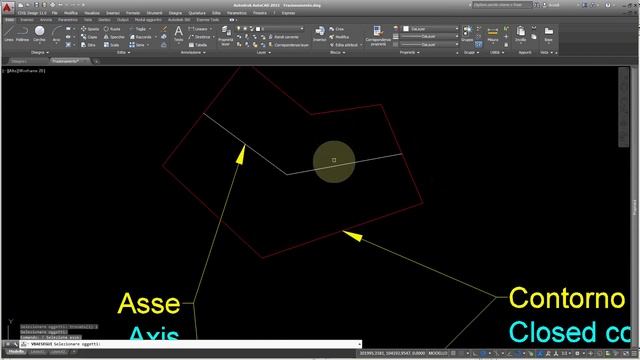Expand the Layer panel
The width and height of the screenshot is (640, 360).
[263, 52]
